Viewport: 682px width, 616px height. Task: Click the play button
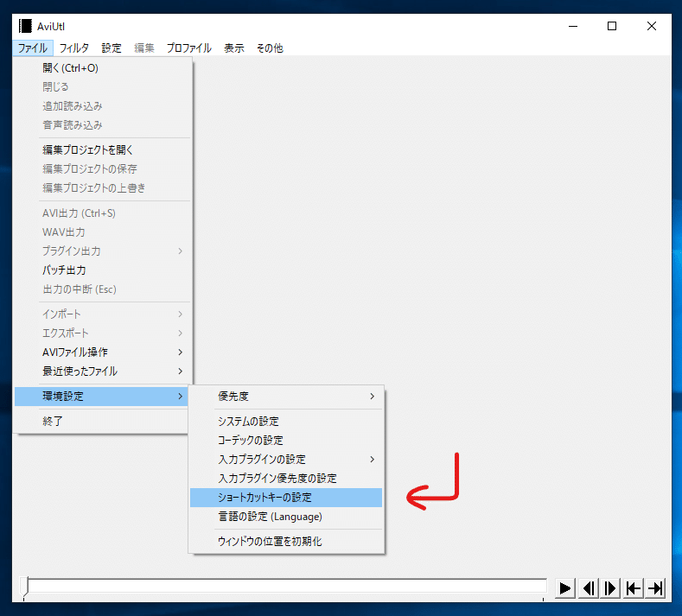coord(565,588)
